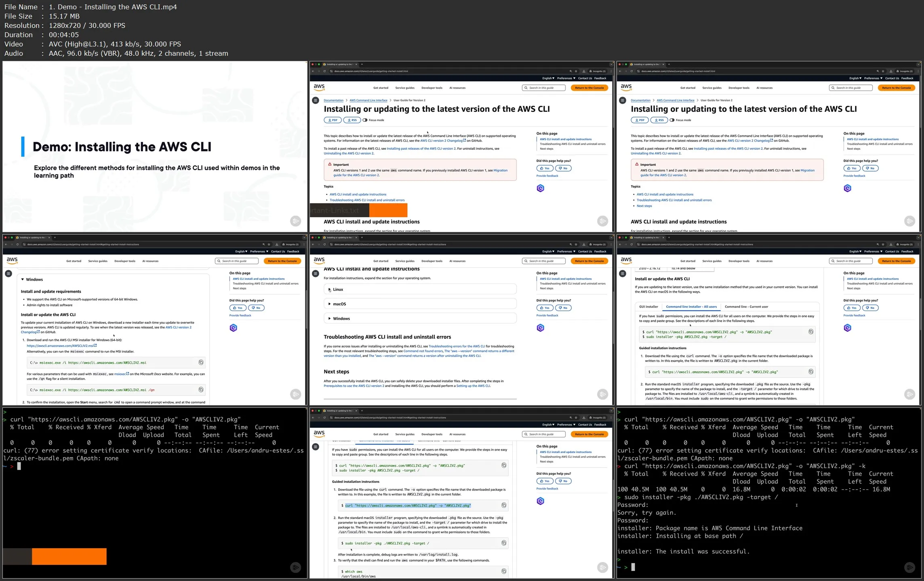Click RSS button in Next-steps-topic thumbnail

659,120
